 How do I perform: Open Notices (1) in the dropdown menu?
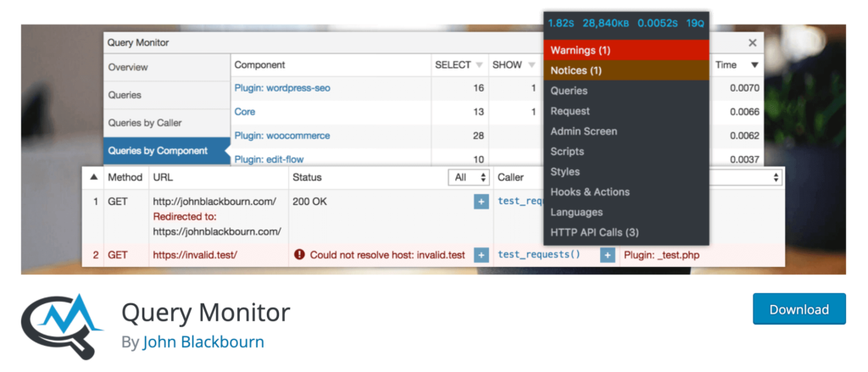(x=626, y=70)
